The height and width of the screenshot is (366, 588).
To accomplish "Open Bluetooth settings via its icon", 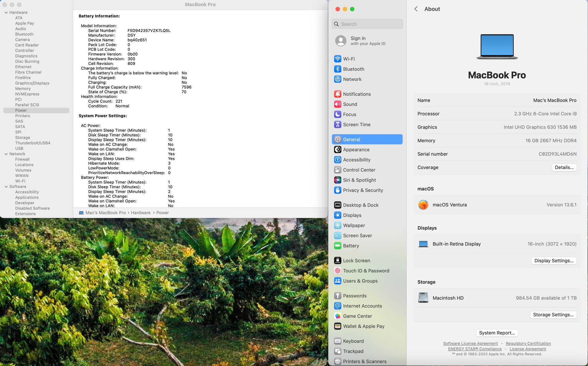I will click(338, 69).
